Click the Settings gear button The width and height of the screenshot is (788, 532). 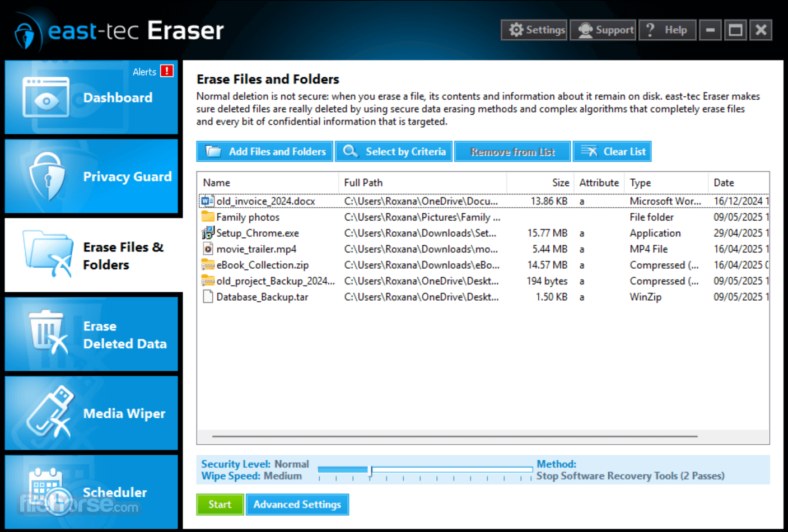point(534,30)
